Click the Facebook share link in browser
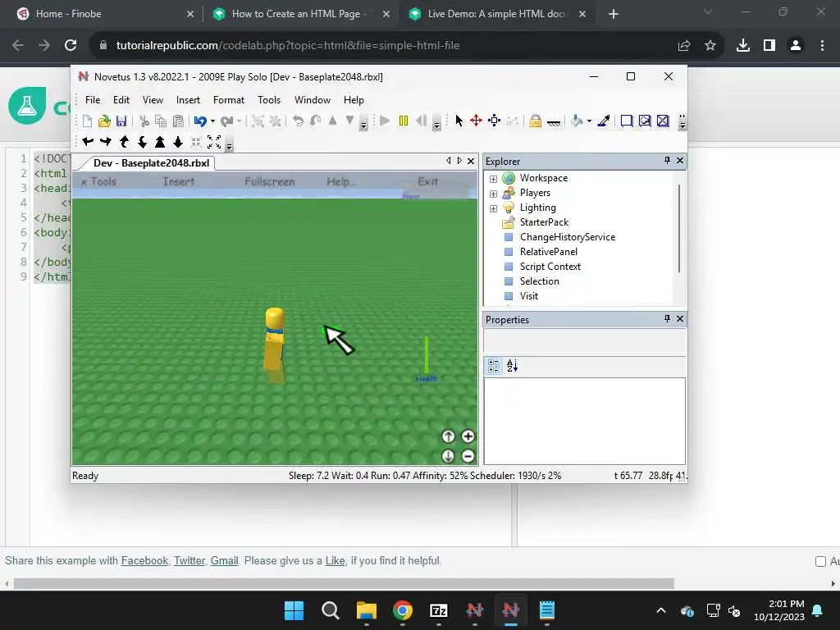Screen dimensions: 840x630 (x=144, y=560)
